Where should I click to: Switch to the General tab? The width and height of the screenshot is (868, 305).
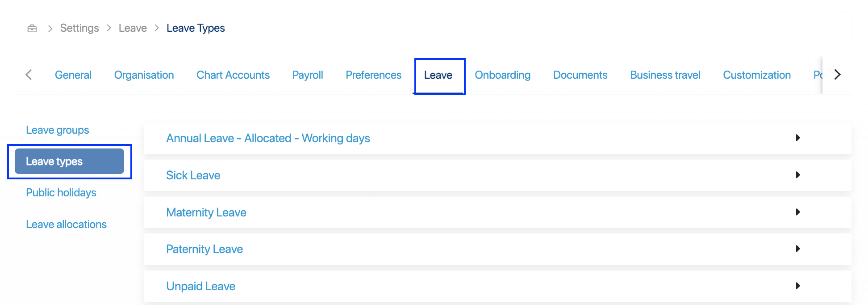(x=73, y=75)
